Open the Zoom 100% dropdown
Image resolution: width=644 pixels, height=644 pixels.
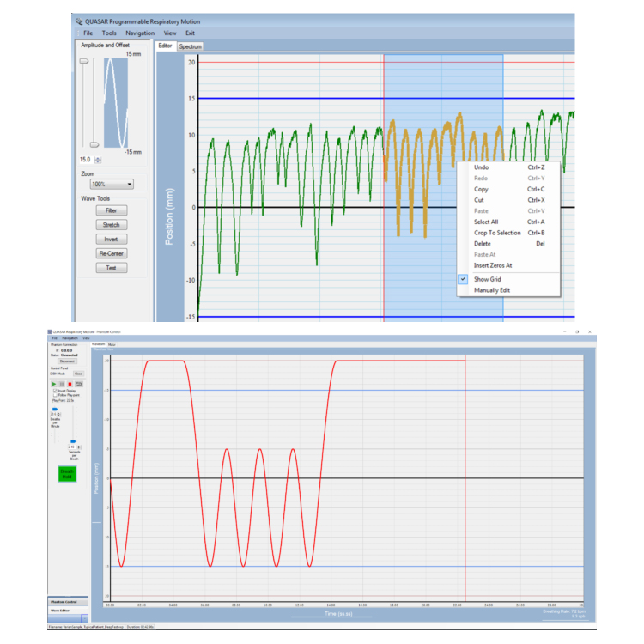point(112,184)
